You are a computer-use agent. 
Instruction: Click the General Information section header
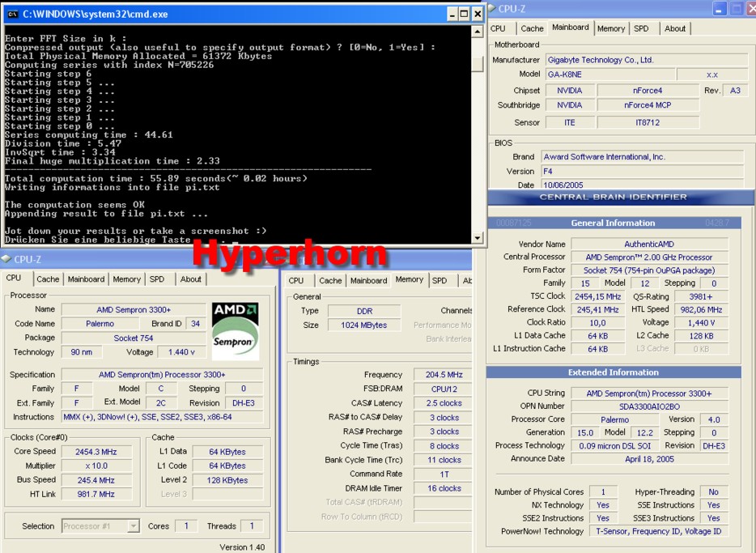tap(614, 223)
